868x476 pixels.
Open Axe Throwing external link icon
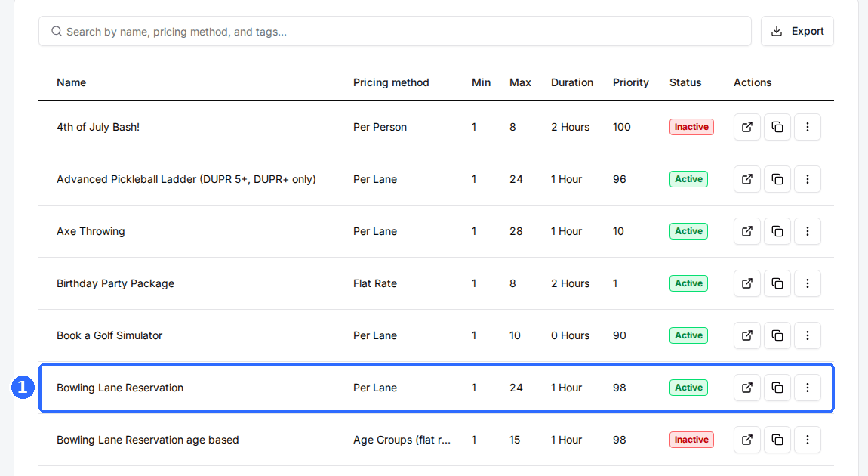pyautogui.click(x=746, y=231)
